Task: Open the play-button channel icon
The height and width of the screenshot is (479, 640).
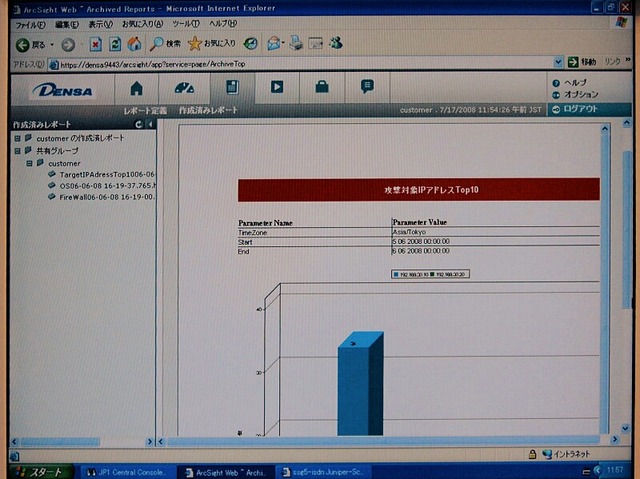Action: coord(277,86)
